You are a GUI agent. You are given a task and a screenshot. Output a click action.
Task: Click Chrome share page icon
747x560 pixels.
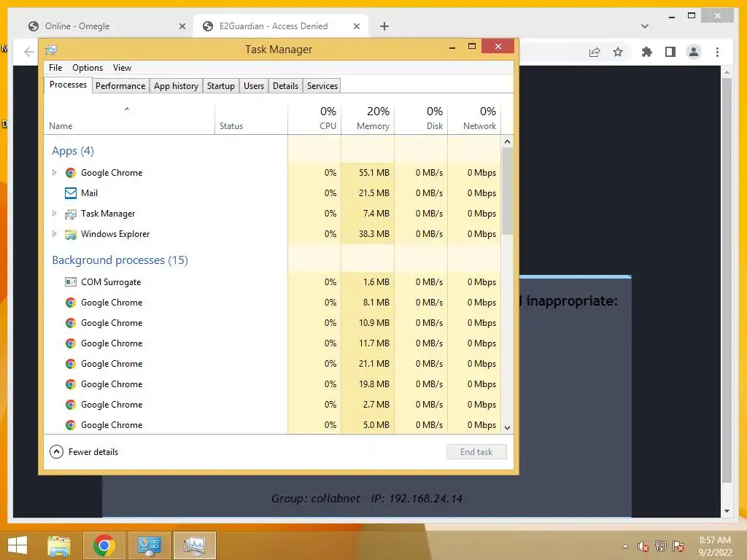tap(595, 52)
